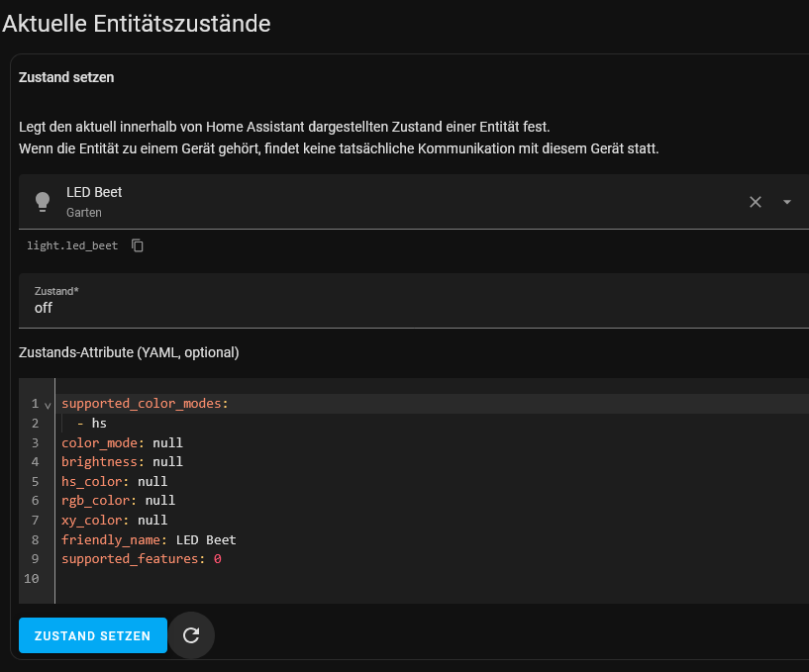Click the lightbulb icon for LED Beet

pyautogui.click(x=43, y=202)
